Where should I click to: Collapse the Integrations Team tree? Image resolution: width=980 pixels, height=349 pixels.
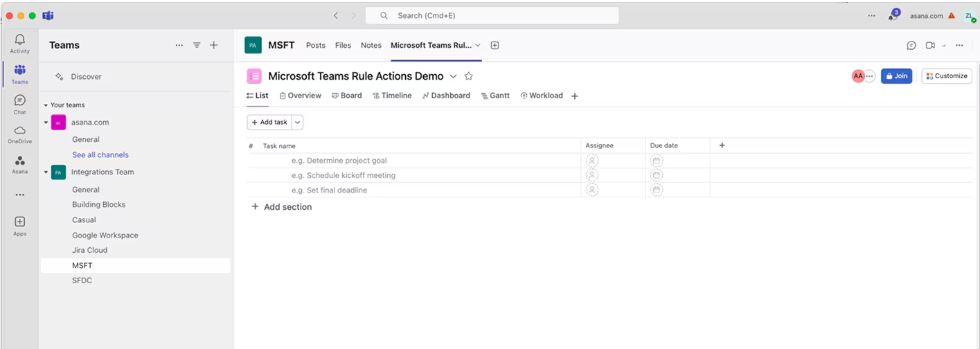point(46,172)
